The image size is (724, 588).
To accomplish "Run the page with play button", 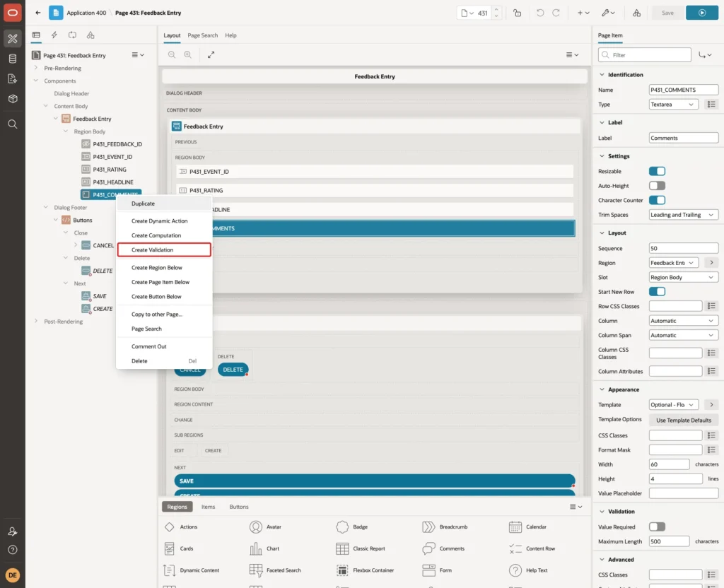I will pyautogui.click(x=702, y=13).
